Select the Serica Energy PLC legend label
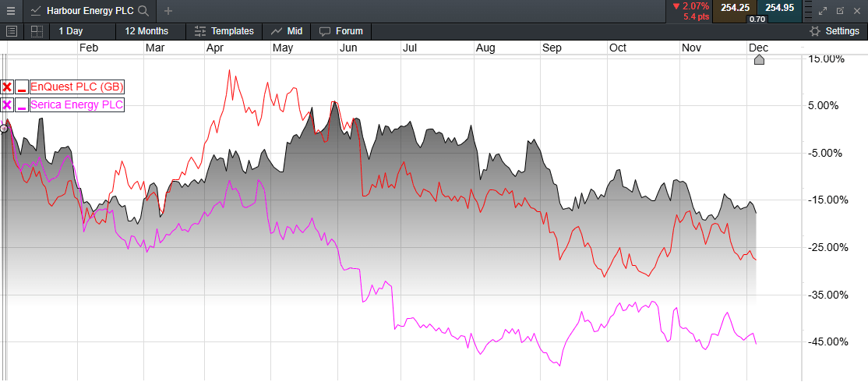Viewport: 868px width, 382px height. [77, 104]
